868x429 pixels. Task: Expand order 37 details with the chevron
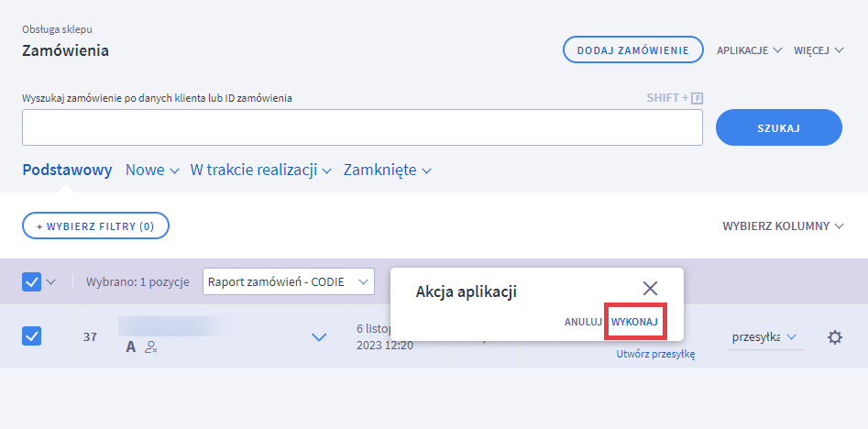coord(319,337)
